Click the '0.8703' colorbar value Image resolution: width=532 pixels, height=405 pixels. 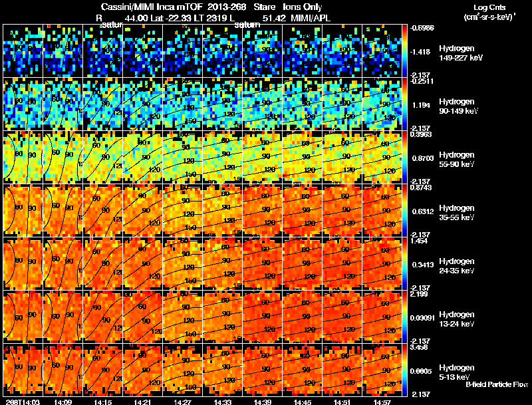422,158
